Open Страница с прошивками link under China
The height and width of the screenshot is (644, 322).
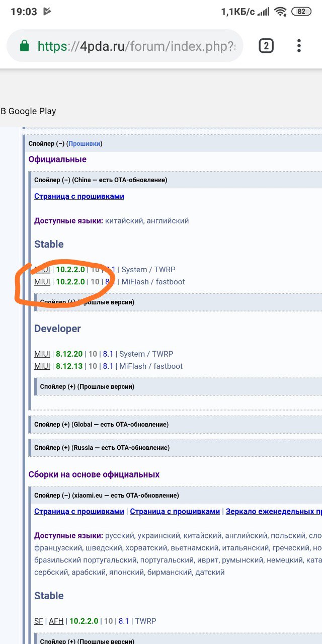click(x=79, y=196)
